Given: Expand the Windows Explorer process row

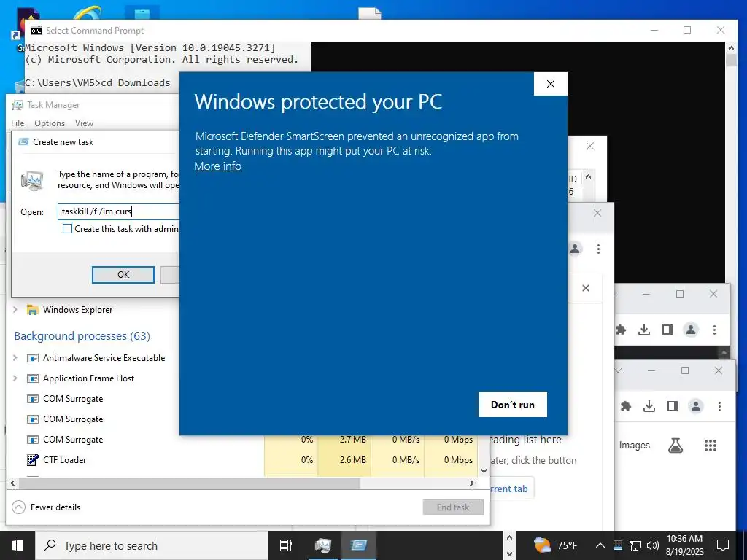Looking at the screenshot, I should pyautogui.click(x=15, y=309).
